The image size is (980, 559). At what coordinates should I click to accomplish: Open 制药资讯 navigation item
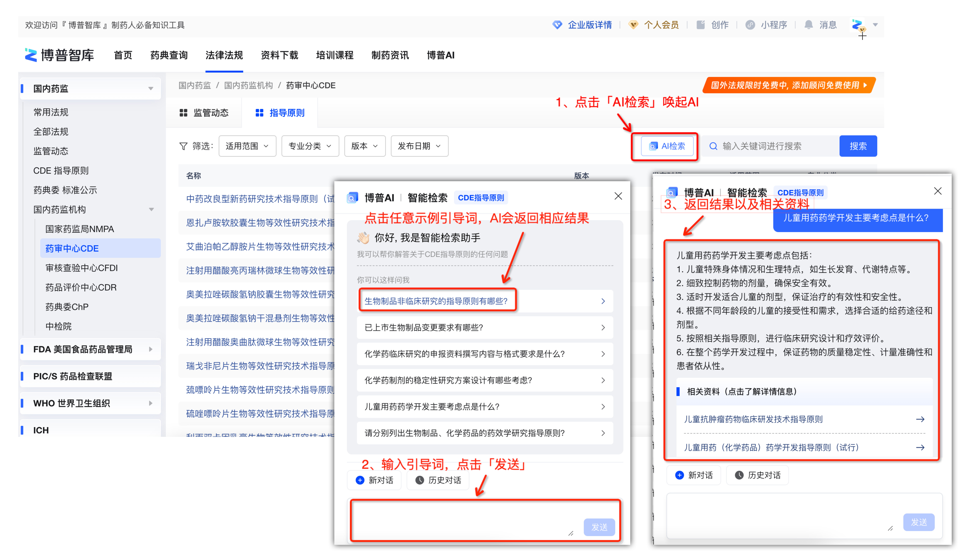(x=390, y=55)
